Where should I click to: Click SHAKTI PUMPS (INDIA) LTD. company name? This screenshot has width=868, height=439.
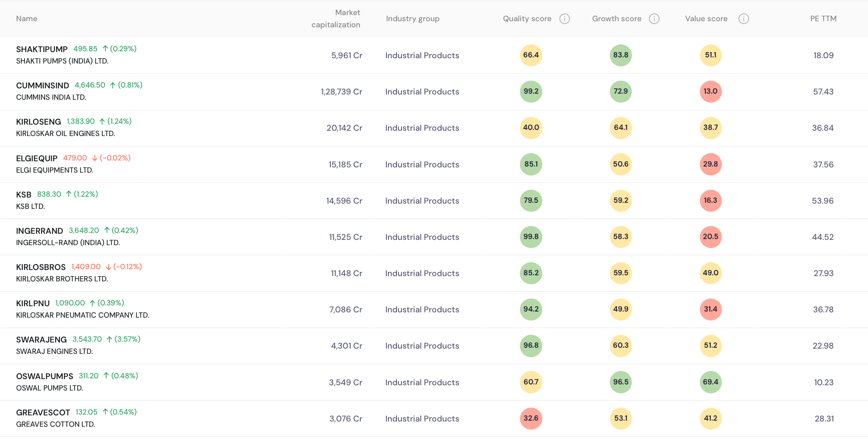point(62,61)
